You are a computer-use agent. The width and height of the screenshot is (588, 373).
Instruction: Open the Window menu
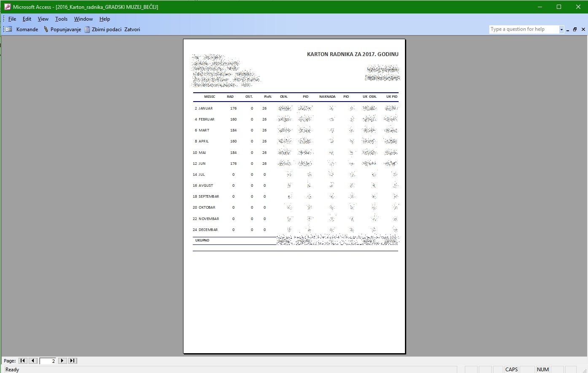(x=83, y=19)
